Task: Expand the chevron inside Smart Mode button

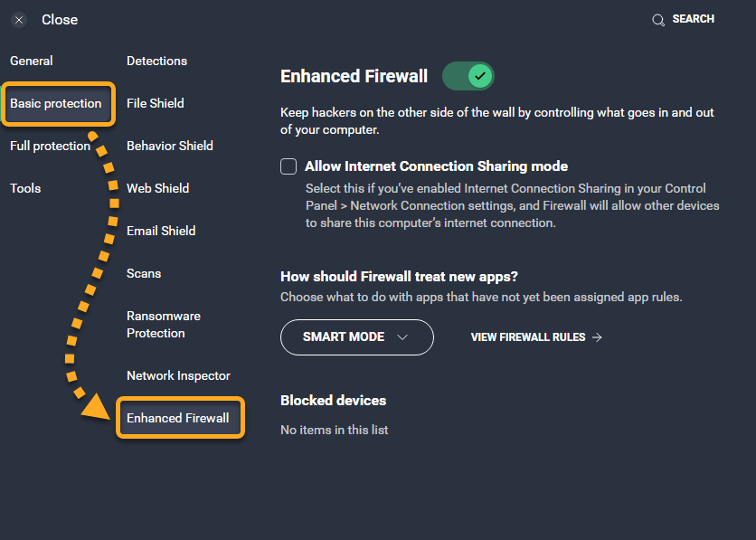Action: [402, 337]
